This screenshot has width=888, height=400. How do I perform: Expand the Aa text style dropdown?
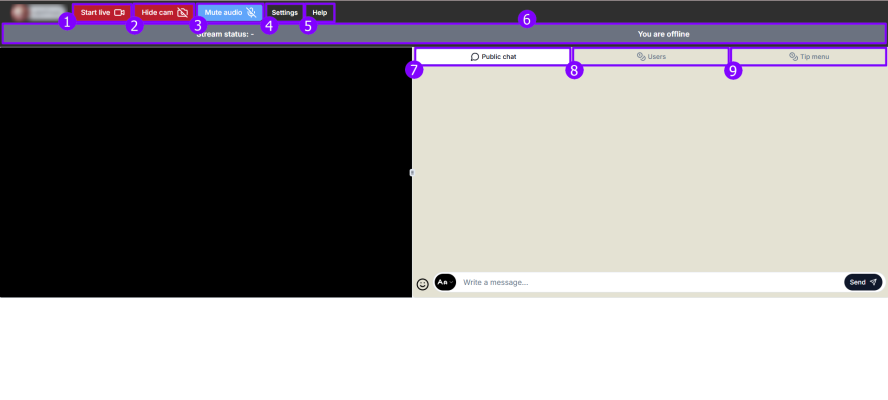click(445, 282)
